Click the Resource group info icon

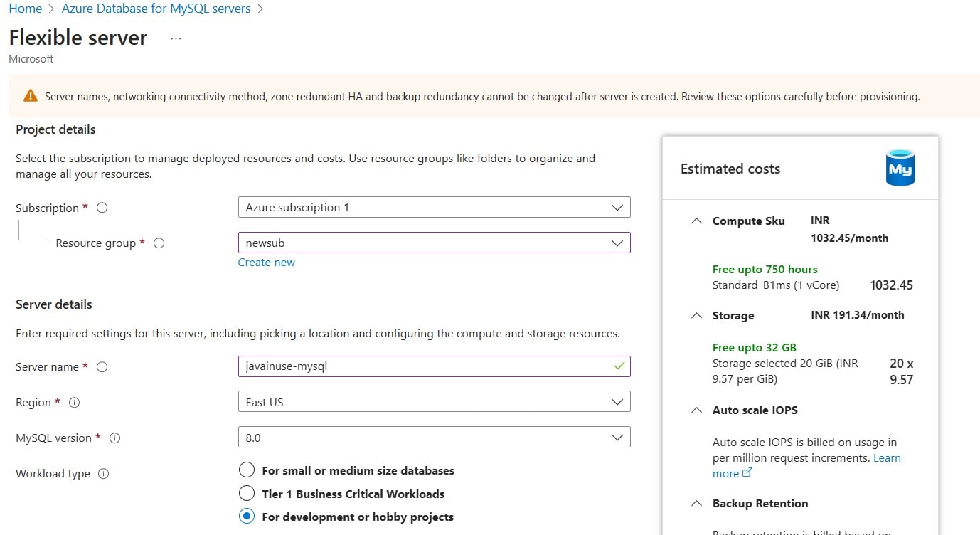coord(159,243)
